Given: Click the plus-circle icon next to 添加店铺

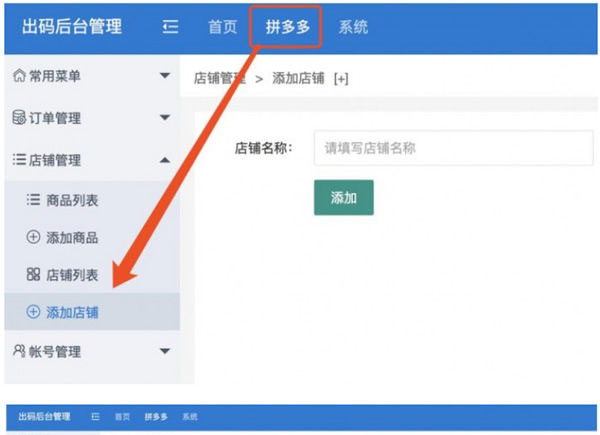Looking at the screenshot, I should (33, 312).
